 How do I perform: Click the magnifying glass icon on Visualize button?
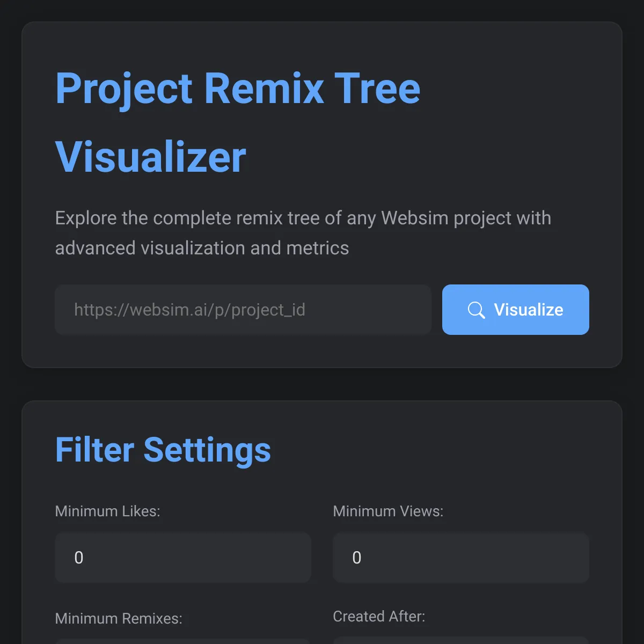[477, 310]
